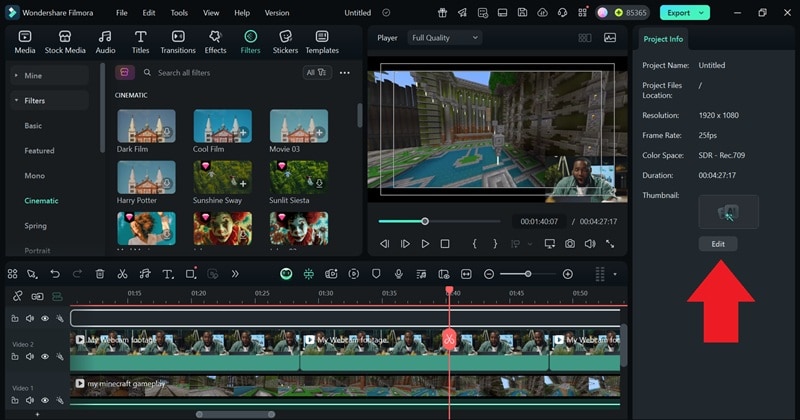Screen dimensions: 800x420
Task: Select the Project Info tab
Action: click(663, 39)
